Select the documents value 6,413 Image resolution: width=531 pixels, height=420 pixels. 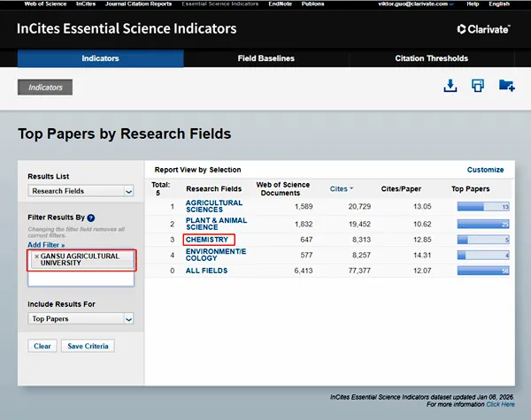click(x=304, y=271)
